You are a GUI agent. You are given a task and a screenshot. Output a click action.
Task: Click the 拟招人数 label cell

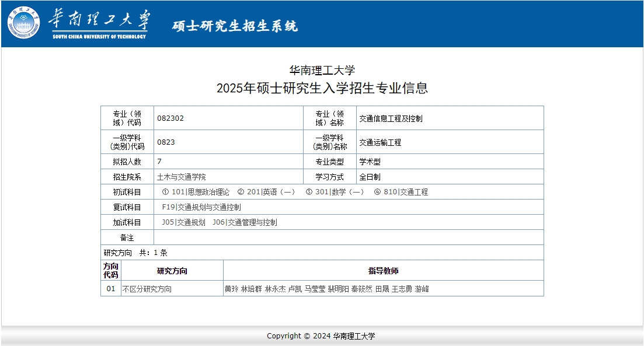pyautogui.click(x=127, y=161)
